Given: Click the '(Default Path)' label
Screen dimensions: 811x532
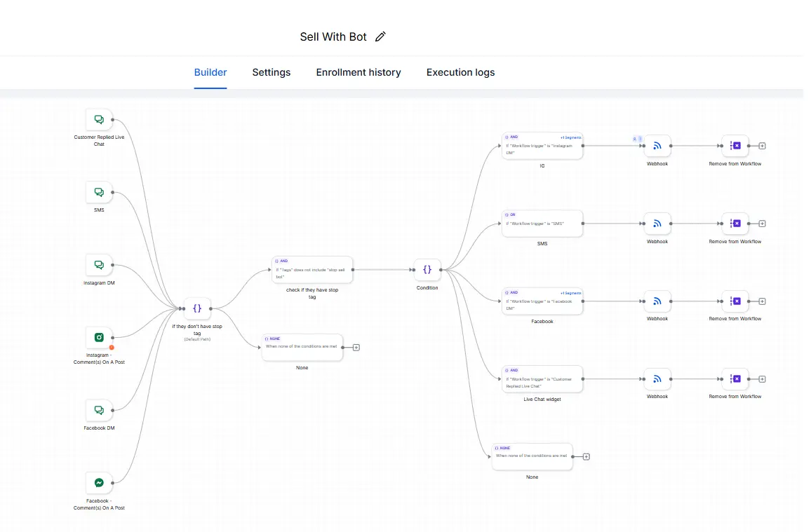Looking at the screenshot, I should pos(197,339).
